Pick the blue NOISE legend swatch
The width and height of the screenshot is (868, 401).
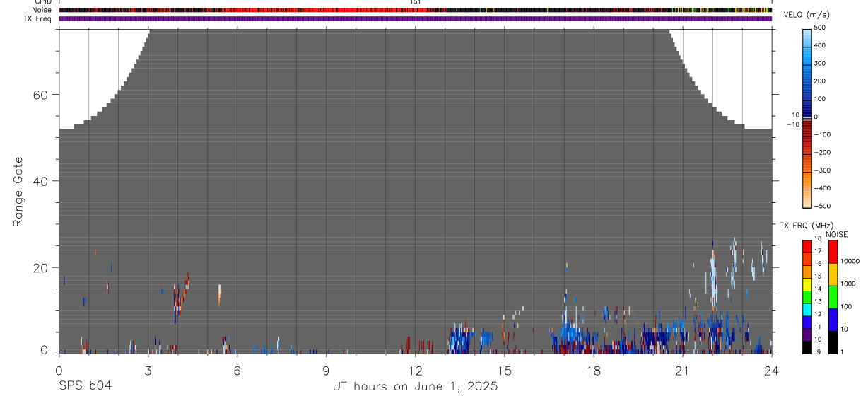(833, 320)
